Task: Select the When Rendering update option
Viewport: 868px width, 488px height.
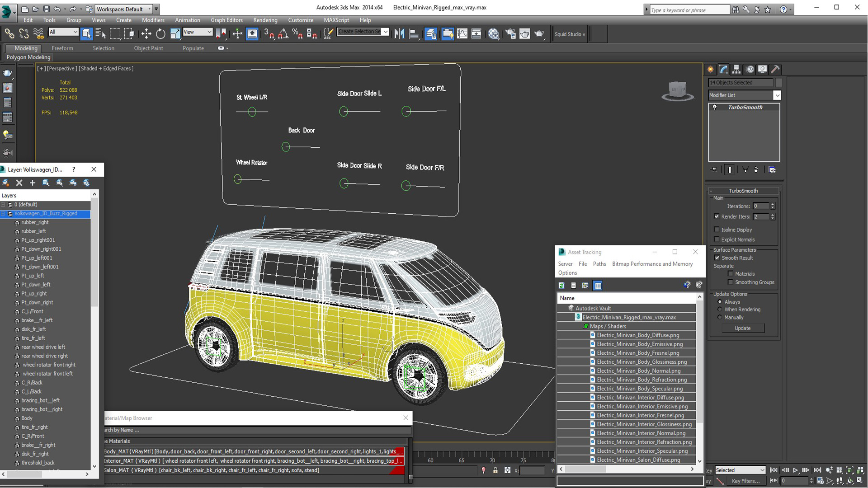Action: tap(720, 310)
